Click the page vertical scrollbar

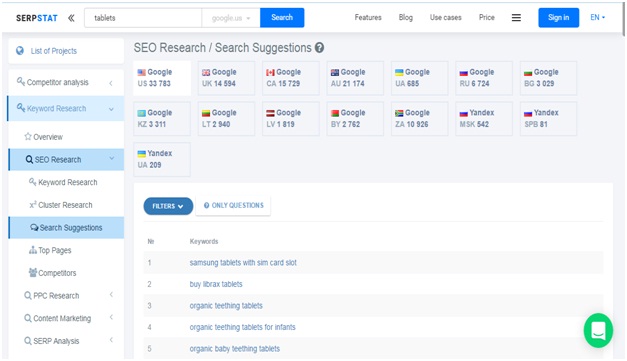pyautogui.click(x=623, y=19)
